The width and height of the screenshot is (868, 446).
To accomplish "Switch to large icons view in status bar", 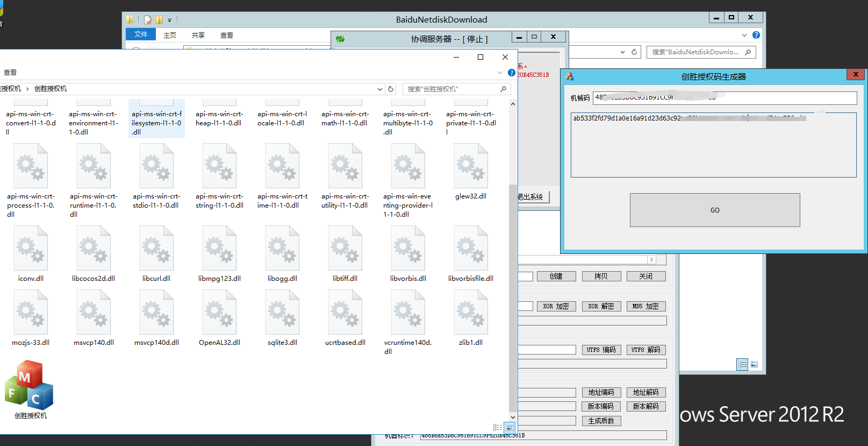I will pos(510,428).
